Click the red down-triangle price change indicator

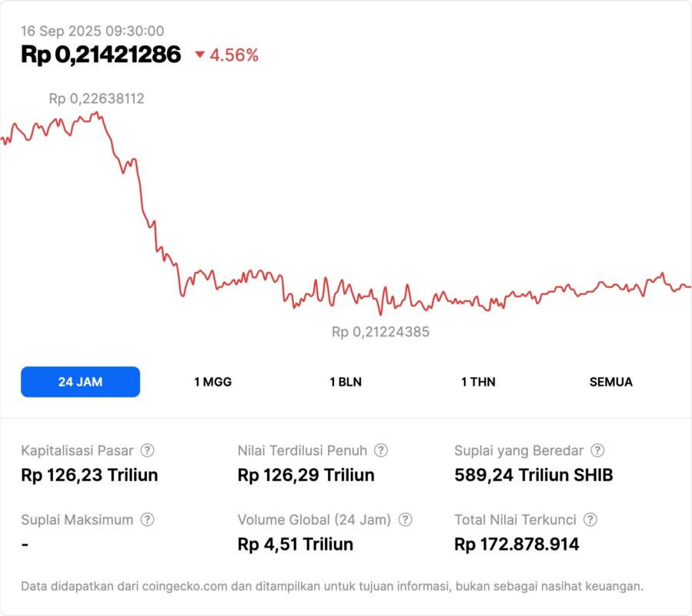coord(200,55)
